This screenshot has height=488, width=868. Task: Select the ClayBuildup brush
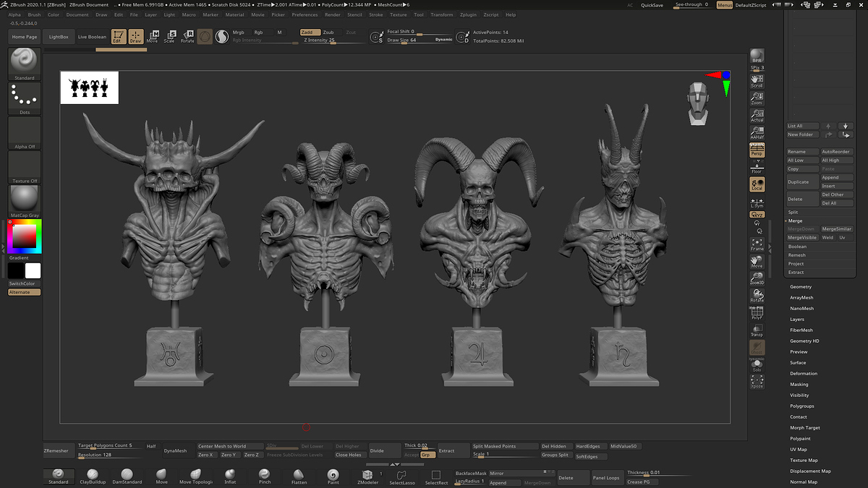[92, 474]
